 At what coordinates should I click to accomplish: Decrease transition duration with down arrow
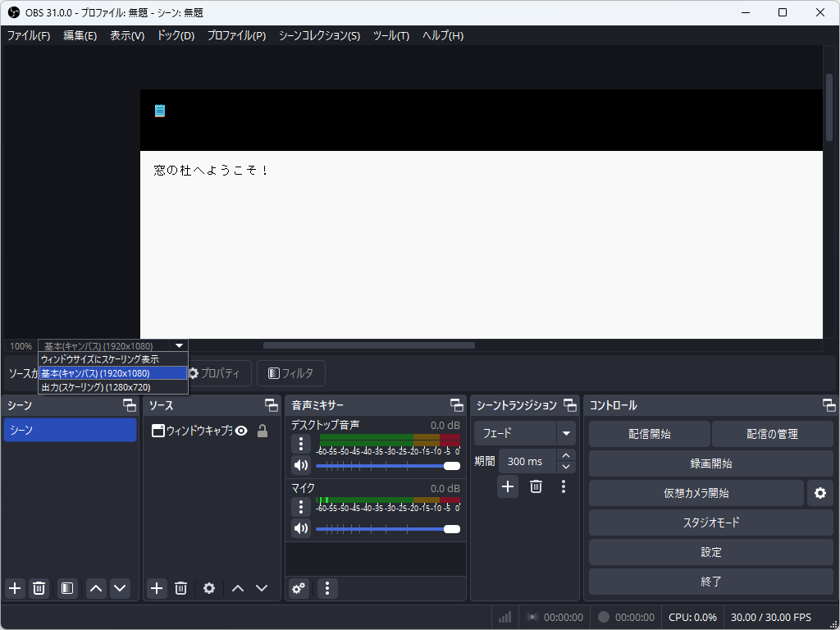566,467
